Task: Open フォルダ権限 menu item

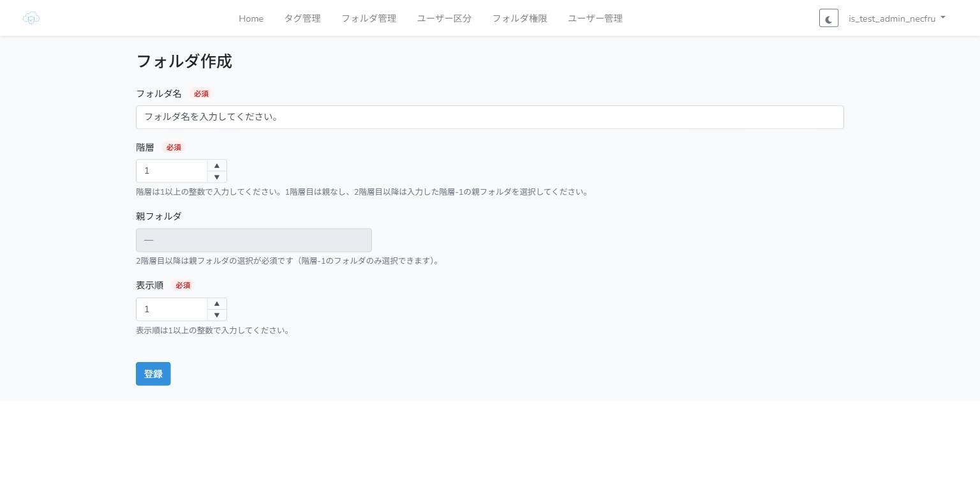Action: [x=519, y=19]
